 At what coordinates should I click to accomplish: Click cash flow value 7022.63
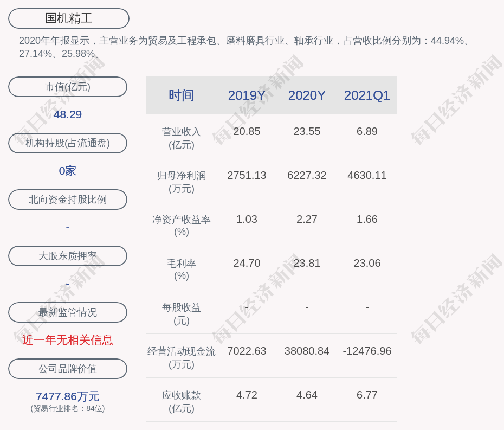[x=247, y=351]
